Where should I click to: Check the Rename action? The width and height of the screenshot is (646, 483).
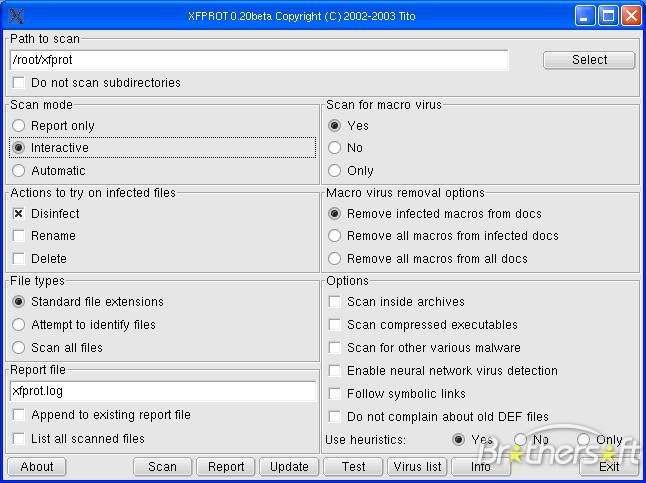(19, 236)
